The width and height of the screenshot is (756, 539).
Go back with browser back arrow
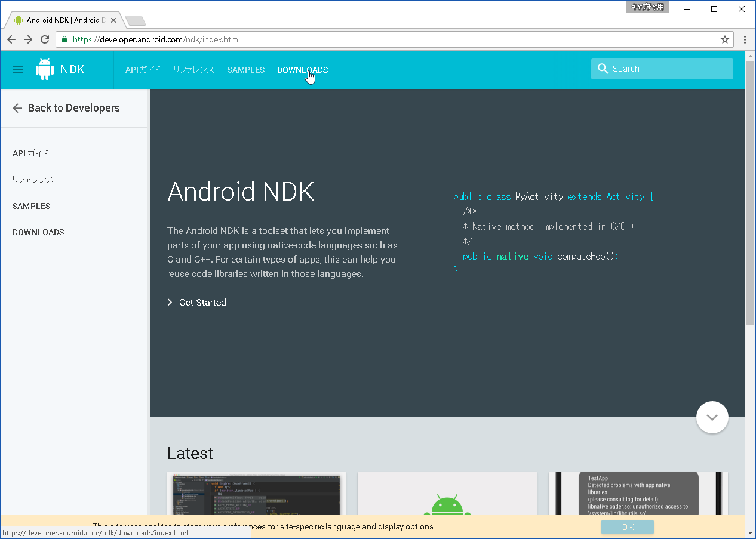[11, 39]
